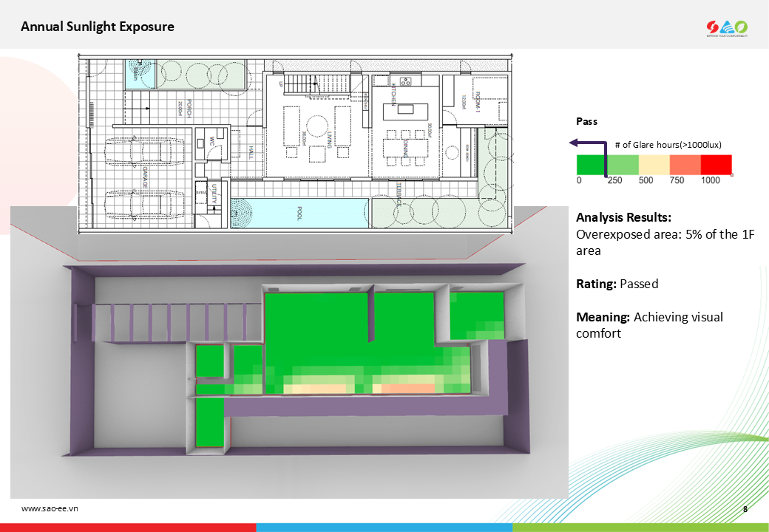The image size is (769, 532).
Task: Click the green WC zone in the heatmap
Action: 210,361
